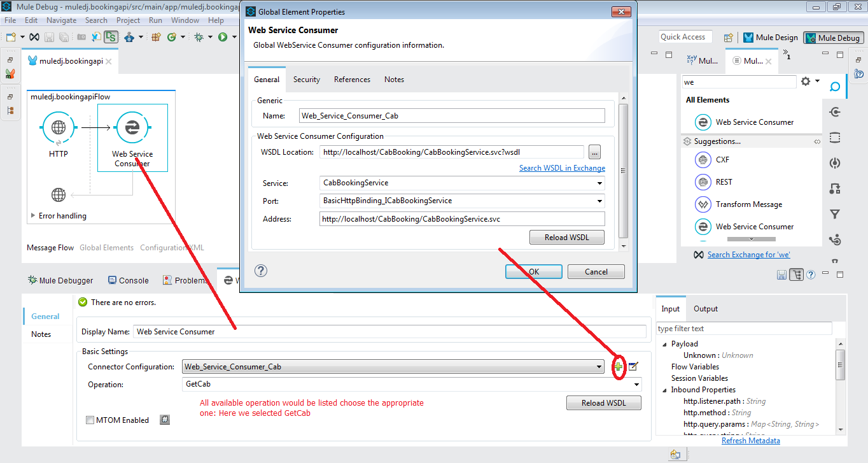Viewport: 868px width, 463px height.
Task: Open the help question mark in the dialog
Action: click(x=260, y=271)
